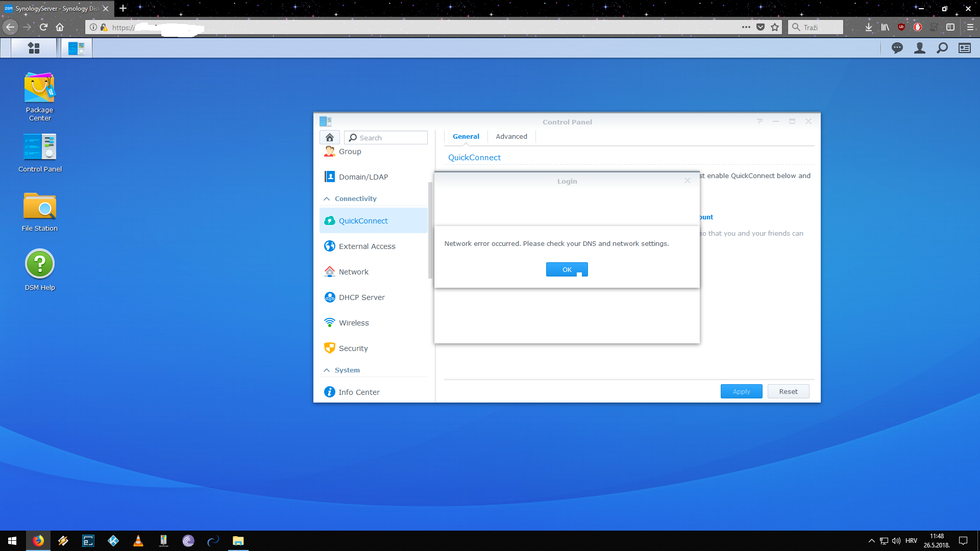Open VLC from Windows taskbar
The image size is (980, 551).
point(138,541)
